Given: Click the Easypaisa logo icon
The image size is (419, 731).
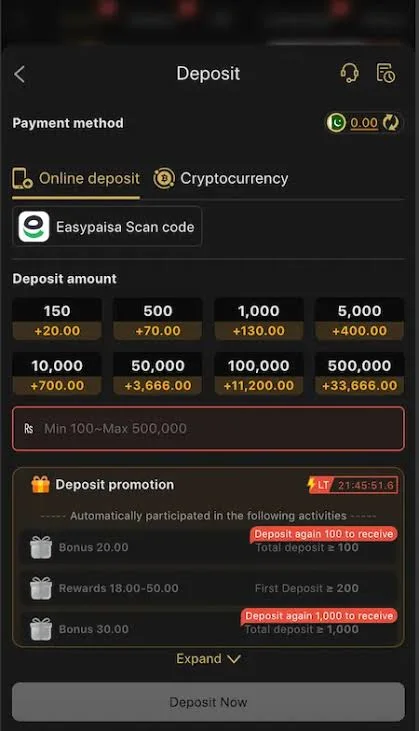Looking at the screenshot, I should pos(34,227).
